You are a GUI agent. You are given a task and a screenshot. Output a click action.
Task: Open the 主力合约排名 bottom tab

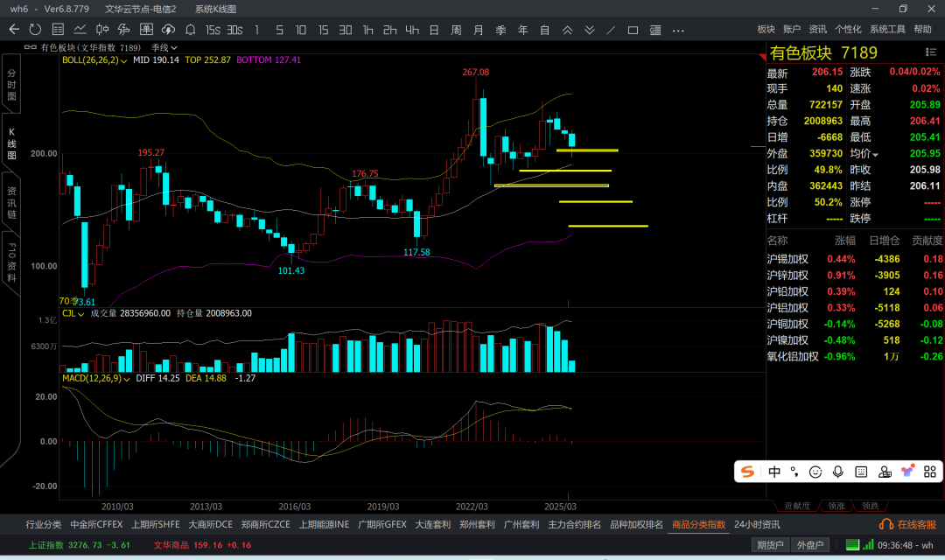[x=574, y=524]
